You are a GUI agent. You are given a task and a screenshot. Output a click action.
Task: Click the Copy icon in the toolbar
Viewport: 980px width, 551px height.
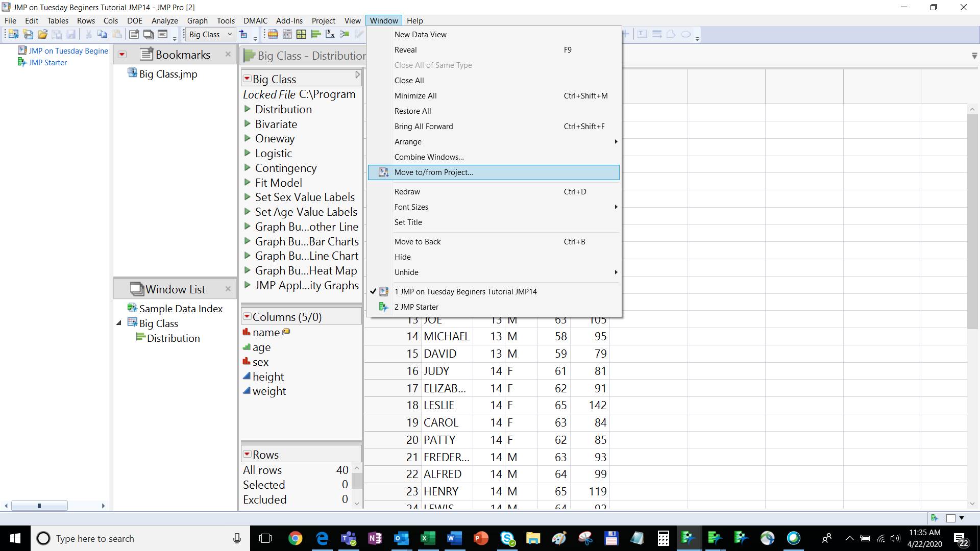103,34
